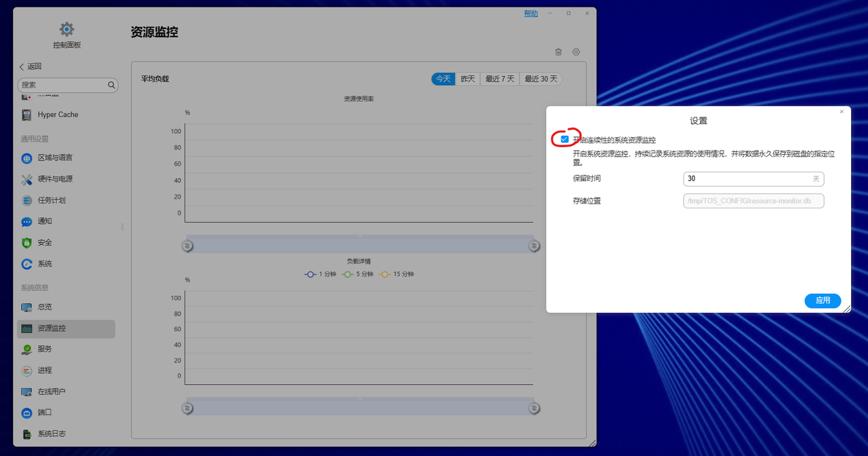Switch to the 最近 30 天 tab
Screen dimensions: 868x456
coord(540,79)
